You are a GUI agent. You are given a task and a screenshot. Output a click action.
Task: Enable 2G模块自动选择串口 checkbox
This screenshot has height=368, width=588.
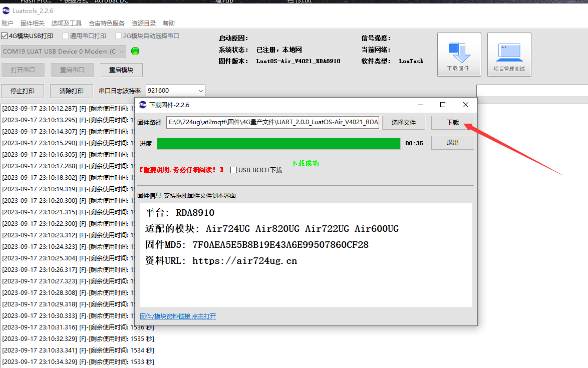click(119, 36)
